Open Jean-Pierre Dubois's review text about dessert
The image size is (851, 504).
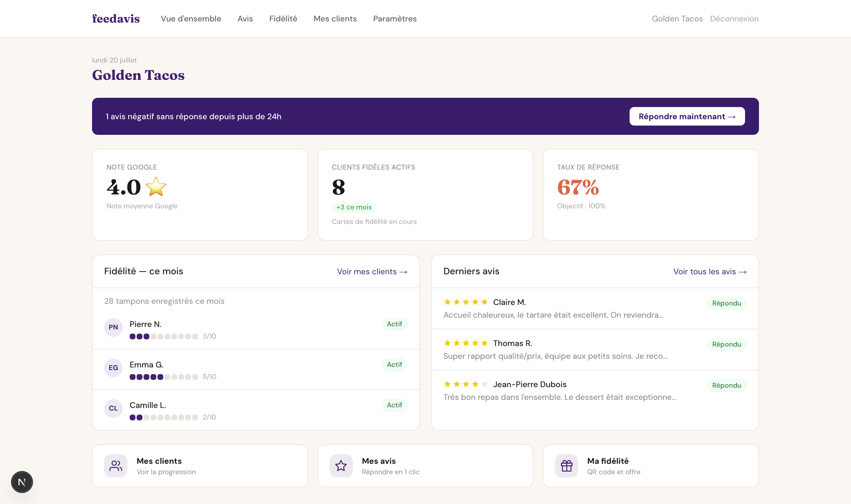pyautogui.click(x=560, y=397)
